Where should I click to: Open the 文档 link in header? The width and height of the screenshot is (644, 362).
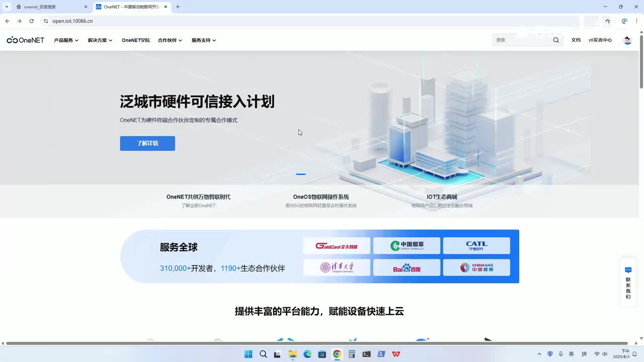coord(576,40)
